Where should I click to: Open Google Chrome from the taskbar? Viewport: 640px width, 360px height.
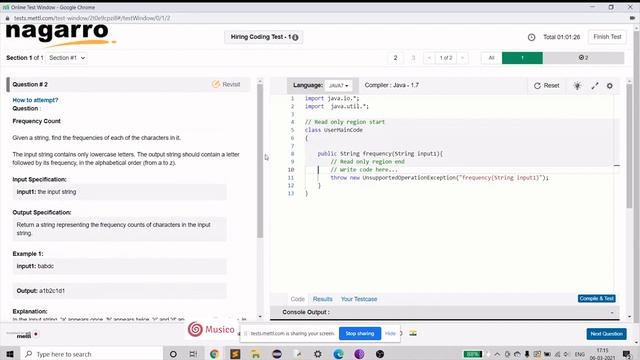[214, 354]
